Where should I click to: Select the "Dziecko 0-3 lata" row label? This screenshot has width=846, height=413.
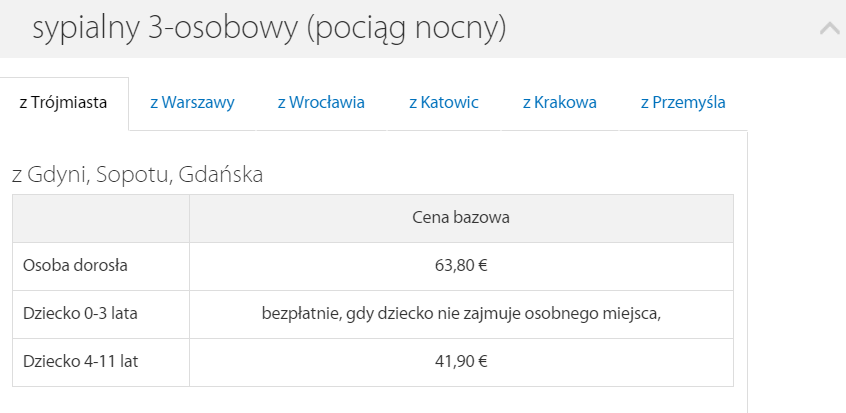coord(80,314)
